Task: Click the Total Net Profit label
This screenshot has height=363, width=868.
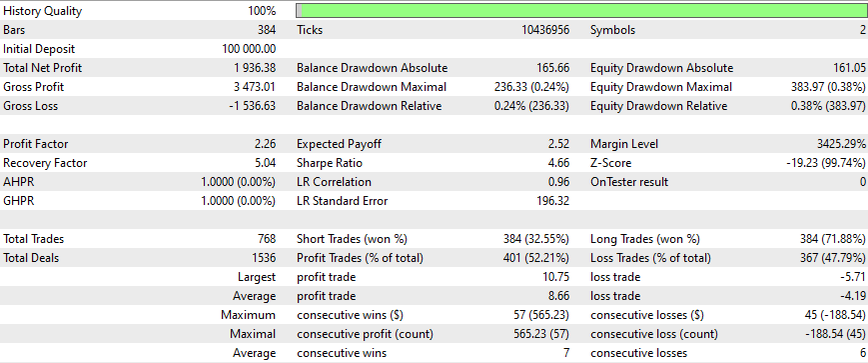Action: 43,68
